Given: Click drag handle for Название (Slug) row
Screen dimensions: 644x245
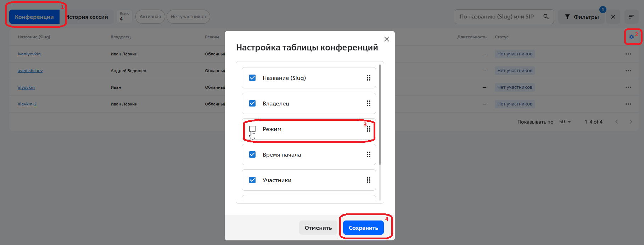Looking at the screenshot, I should click(x=369, y=78).
